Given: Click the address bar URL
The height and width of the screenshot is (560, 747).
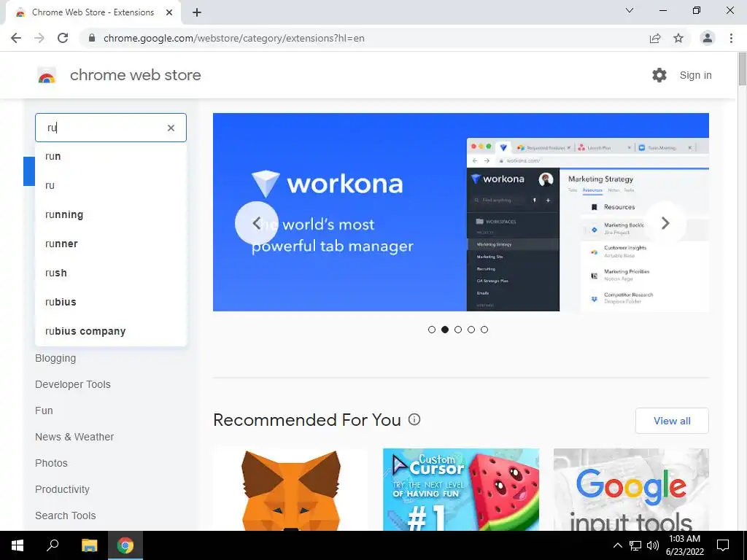Looking at the screenshot, I should pyautogui.click(x=233, y=38).
